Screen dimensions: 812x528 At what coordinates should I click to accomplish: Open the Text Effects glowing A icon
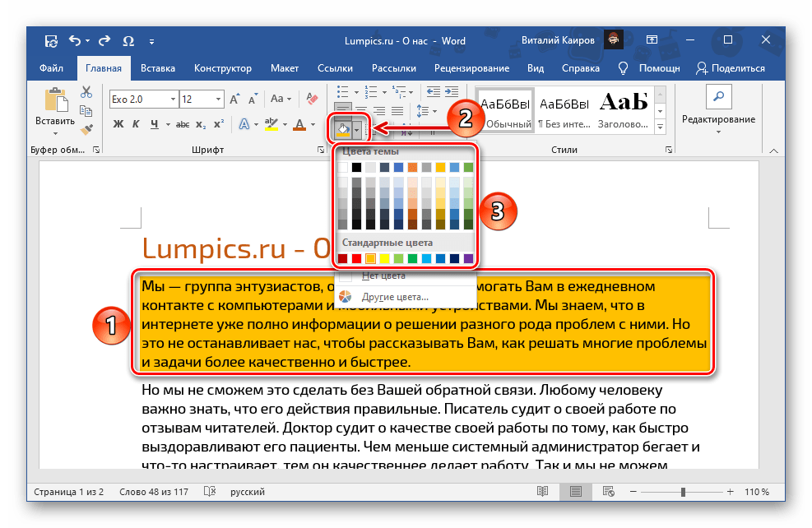(244, 124)
